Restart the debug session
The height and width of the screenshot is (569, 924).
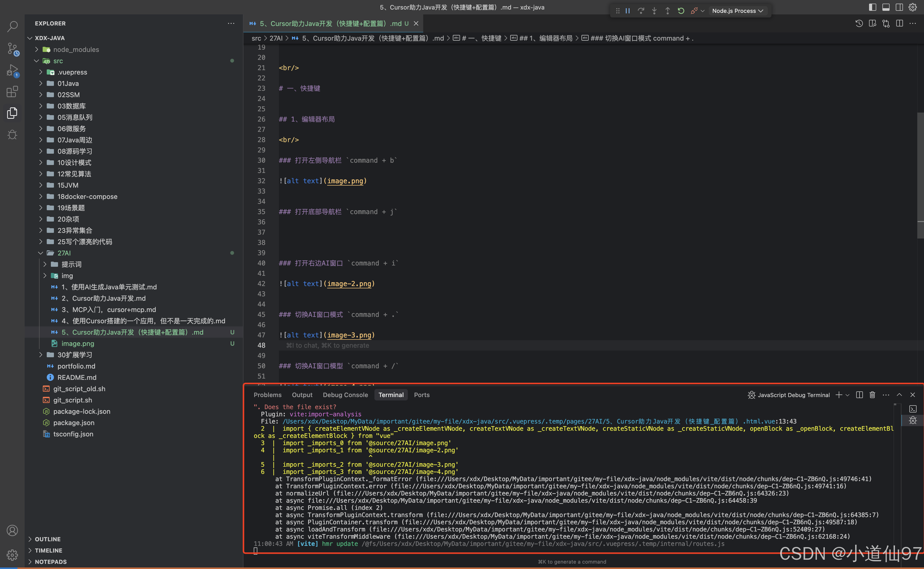(681, 11)
